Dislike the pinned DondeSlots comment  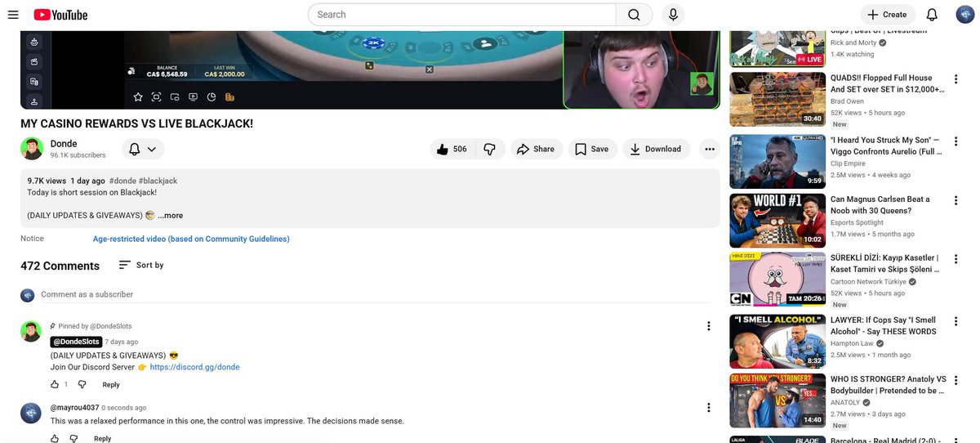pos(82,384)
